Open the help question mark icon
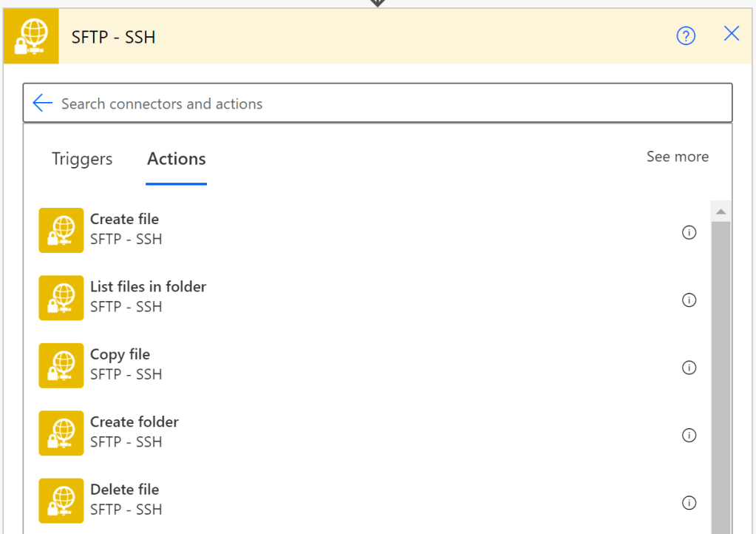The height and width of the screenshot is (534, 756). 686,36
